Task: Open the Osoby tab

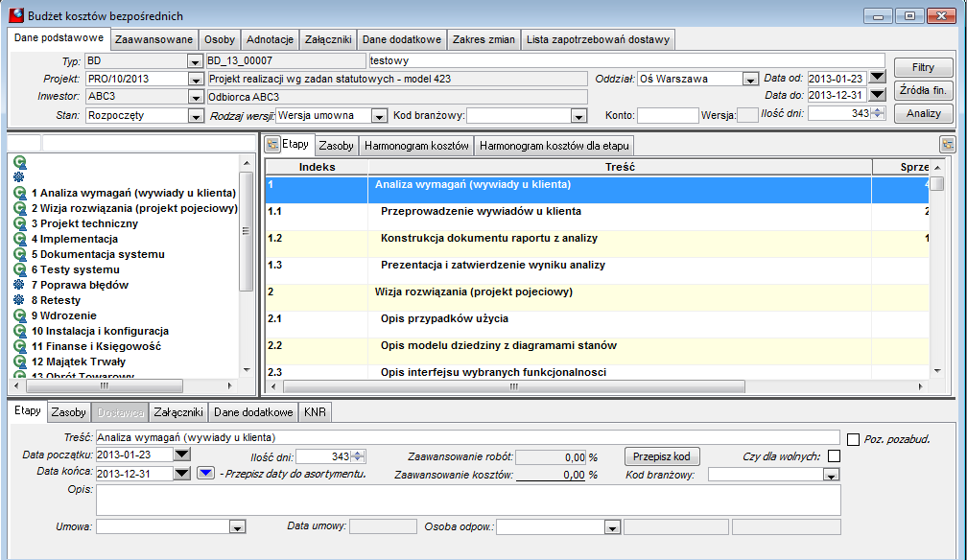Action: [220, 39]
